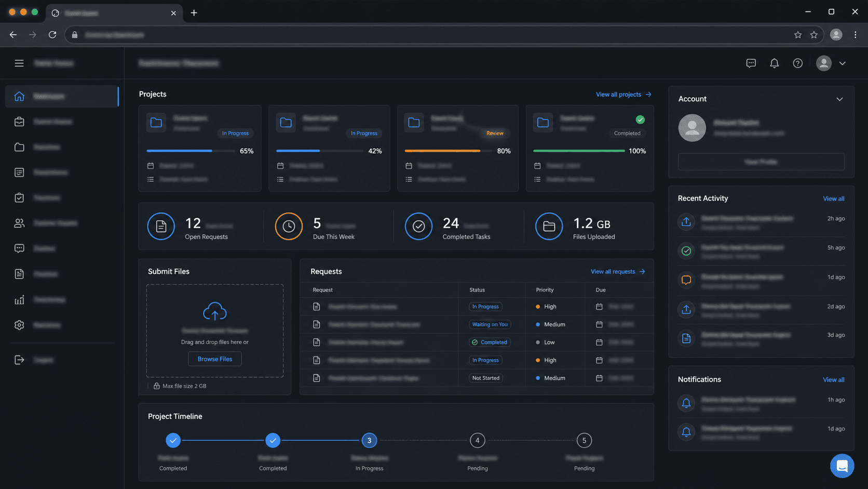The image size is (868, 489).
Task: Open the bar chart analytics sidebar icon
Action: click(19, 300)
